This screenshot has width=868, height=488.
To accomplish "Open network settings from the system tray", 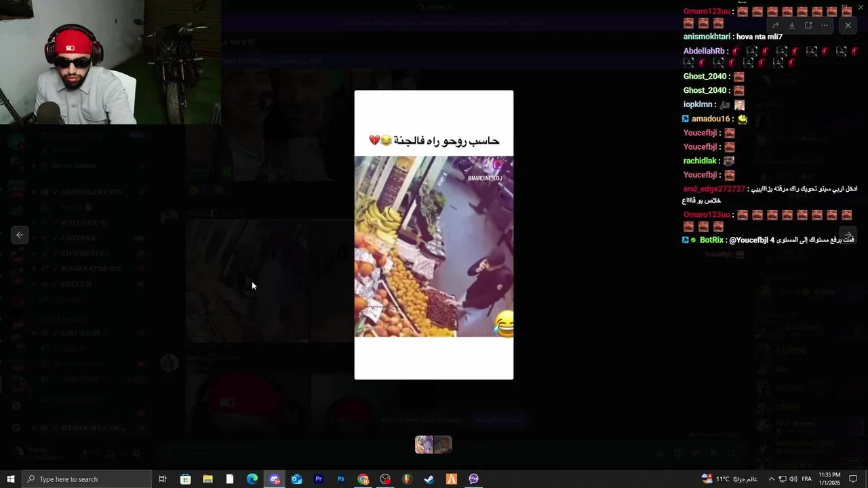I will click(782, 479).
